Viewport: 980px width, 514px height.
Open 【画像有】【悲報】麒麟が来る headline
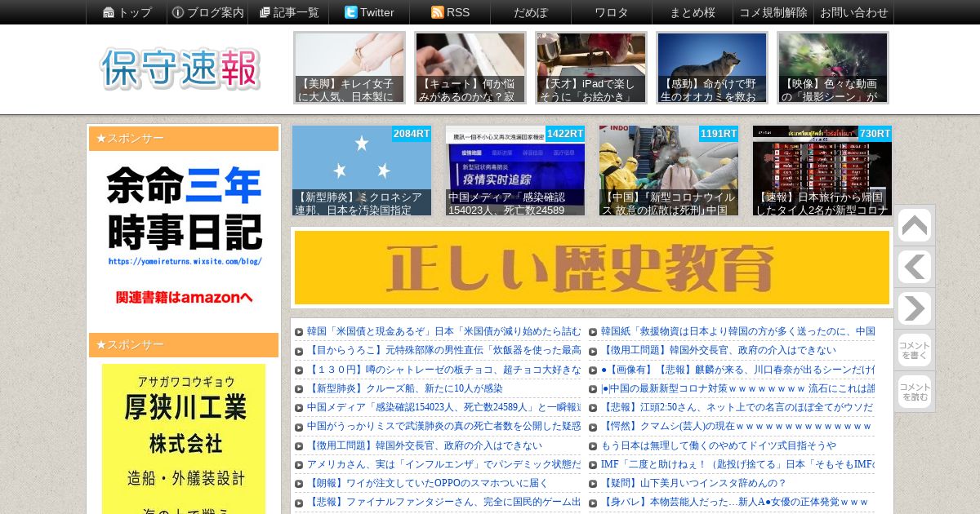click(737, 370)
